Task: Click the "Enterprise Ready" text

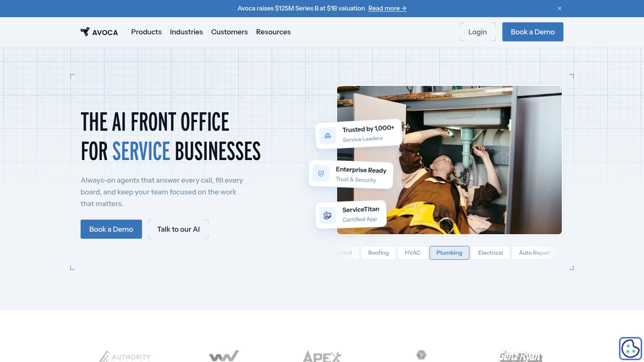Action: point(361,170)
